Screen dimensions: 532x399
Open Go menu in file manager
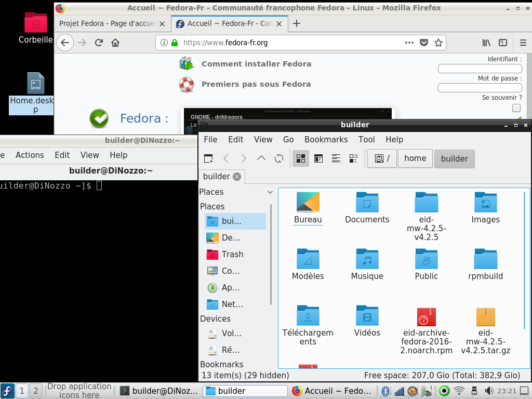click(x=288, y=139)
